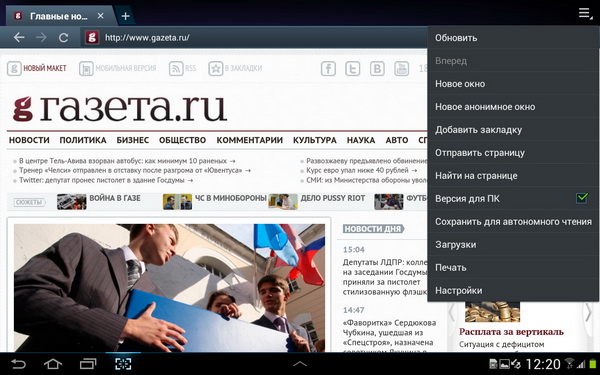Open the Twitter icon on gazeta.ru

click(352, 68)
